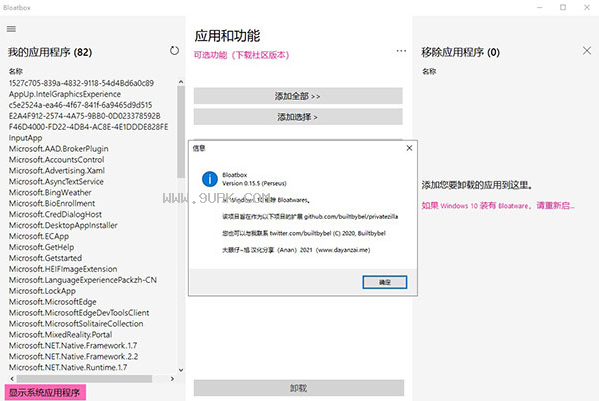Select E2A4F912-2574-4A75-9BB0-0D023378592B entry

pos(84,116)
